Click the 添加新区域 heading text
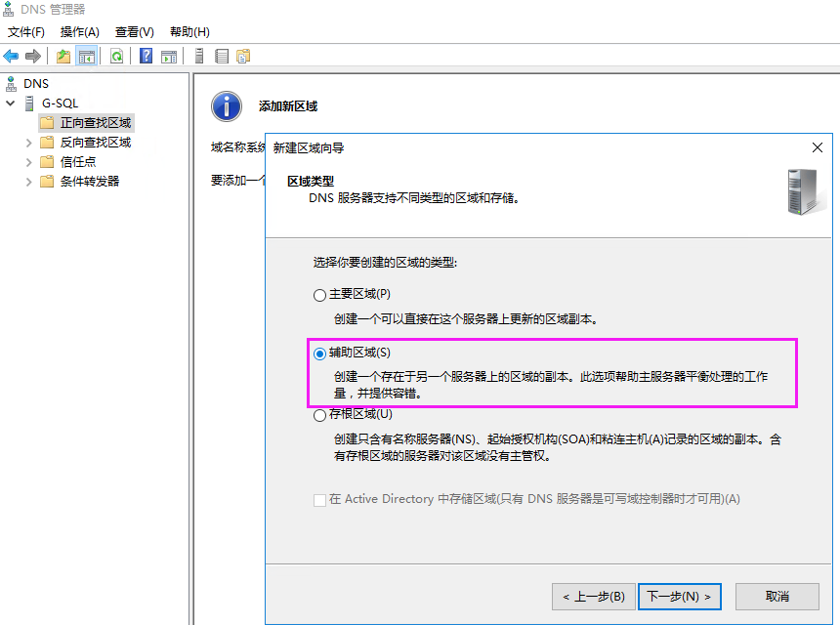Viewport: 840px width, 625px height. click(x=288, y=106)
